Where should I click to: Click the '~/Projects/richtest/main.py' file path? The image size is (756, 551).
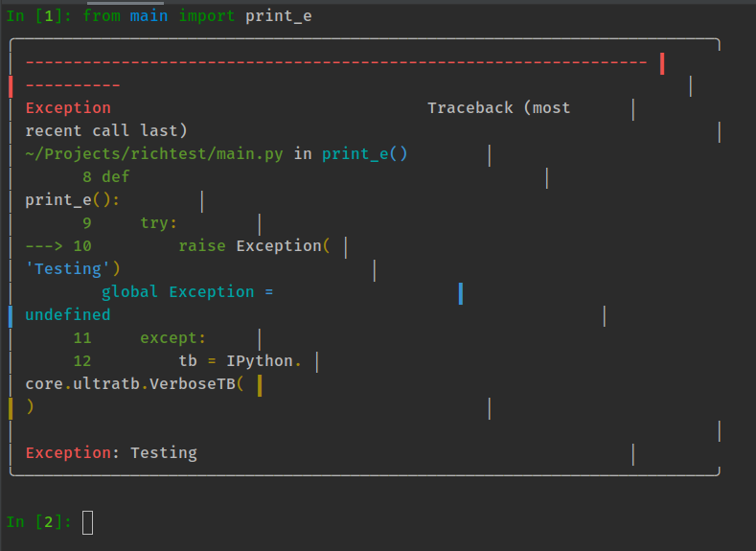(x=154, y=154)
